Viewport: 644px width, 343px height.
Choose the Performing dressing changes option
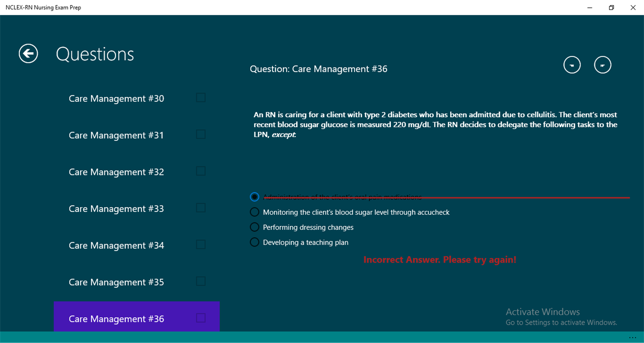[255, 227]
